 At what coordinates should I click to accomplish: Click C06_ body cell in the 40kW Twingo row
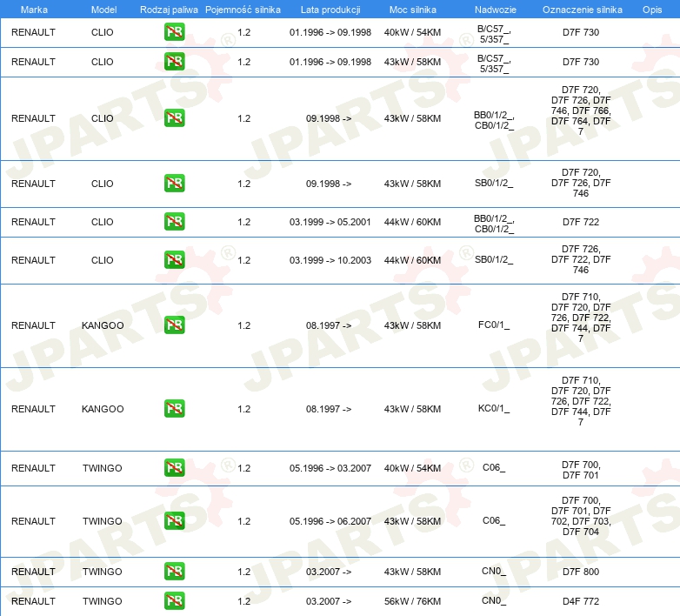coord(494,467)
